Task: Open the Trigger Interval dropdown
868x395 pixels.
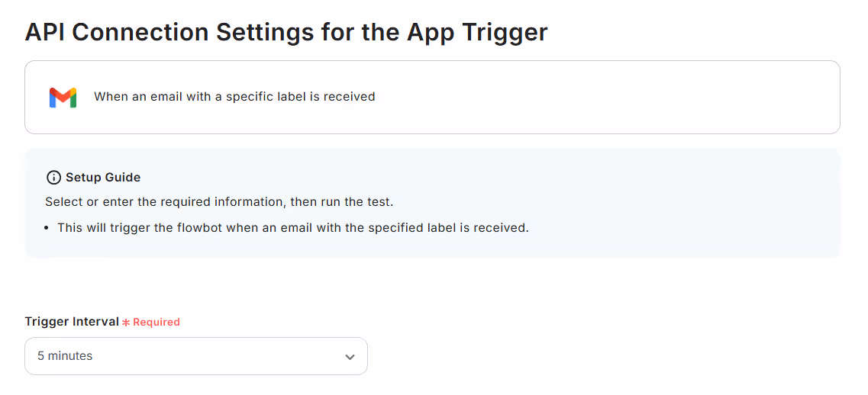Action: 196,356
